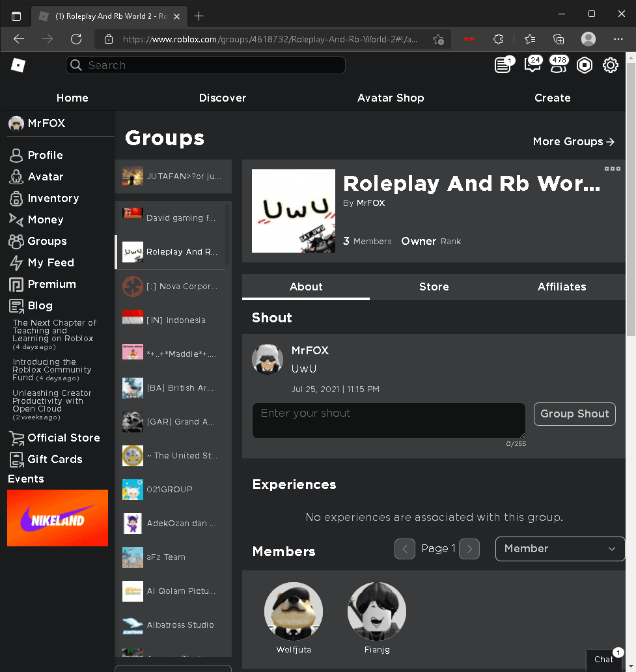Select the About tab

coord(305,287)
